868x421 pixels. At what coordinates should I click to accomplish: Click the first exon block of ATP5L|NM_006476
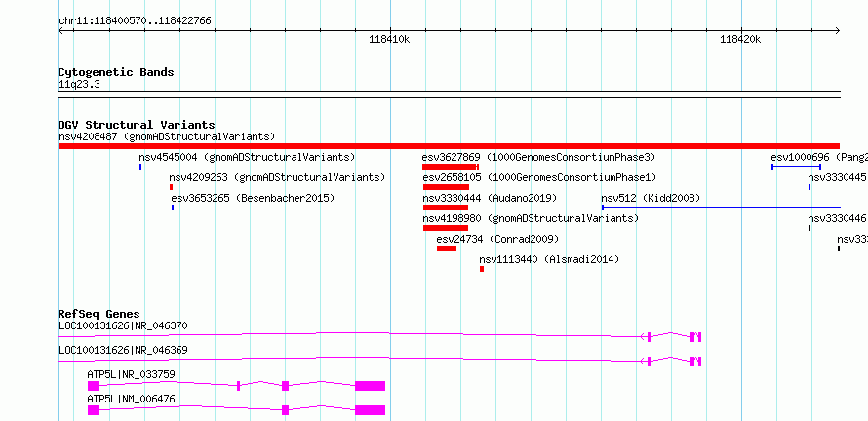click(x=93, y=410)
